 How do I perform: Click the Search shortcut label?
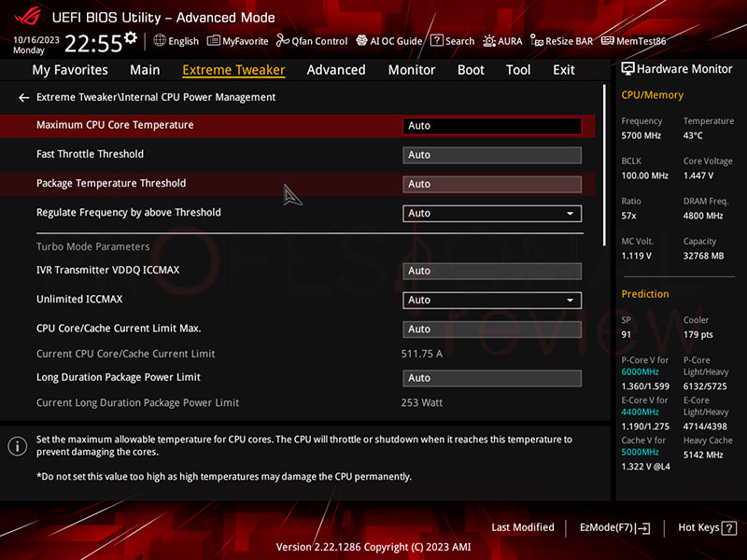coord(459,41)
